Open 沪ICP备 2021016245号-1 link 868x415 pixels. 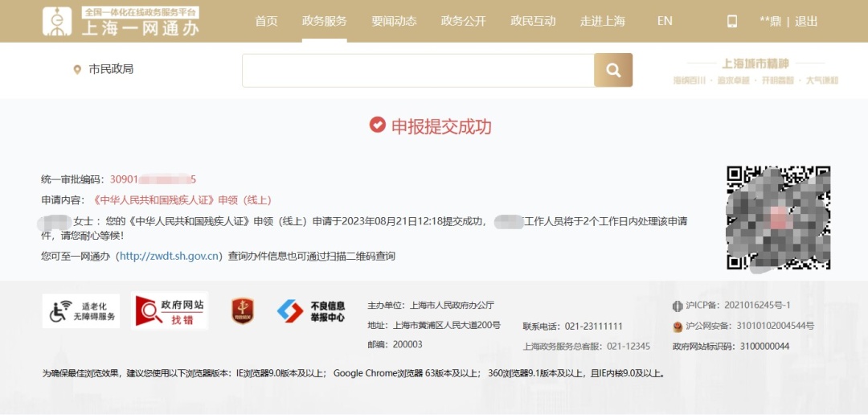pyautogui.click(x=738, y=306)
